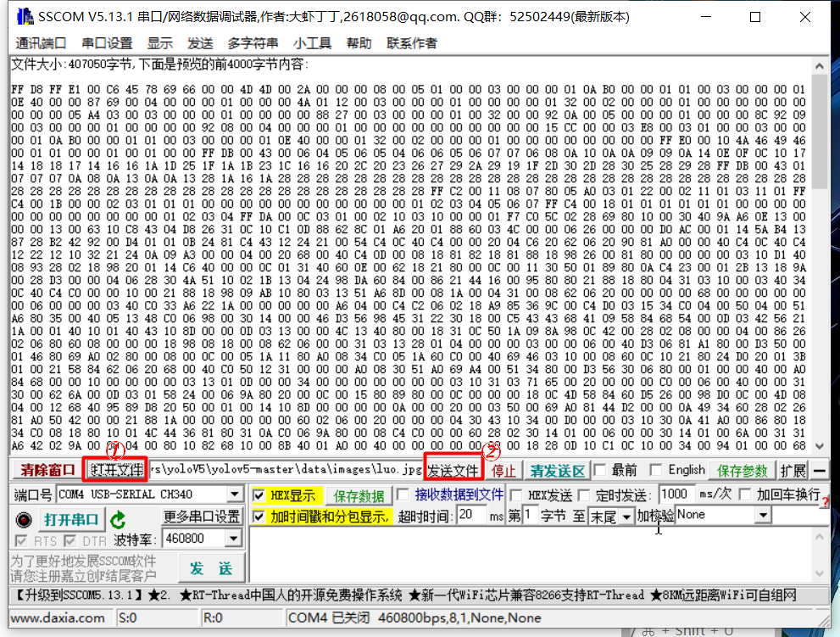This screenshot has height=637, width=840.
Task: Open the 小工具 menu
Action: coord(312,42)
